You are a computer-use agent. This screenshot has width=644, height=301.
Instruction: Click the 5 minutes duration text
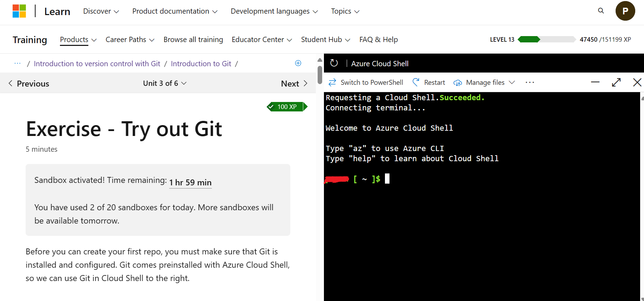click(41, 149)
